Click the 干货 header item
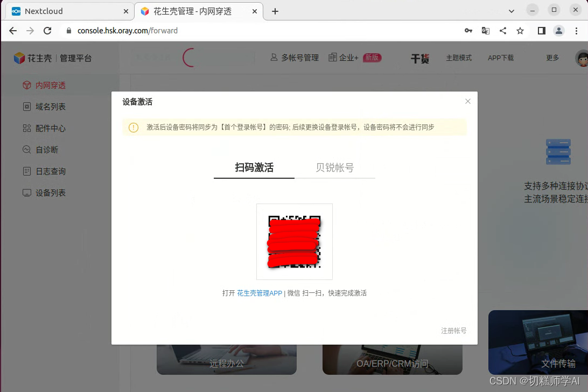Viewport: 588px width, 392px height. (x=419, y=58)
